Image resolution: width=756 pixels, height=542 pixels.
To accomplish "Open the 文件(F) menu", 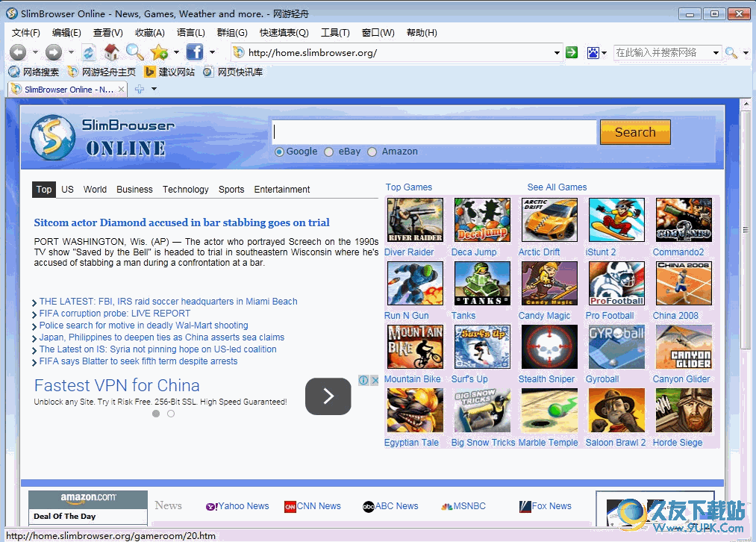I will point(26,32).
